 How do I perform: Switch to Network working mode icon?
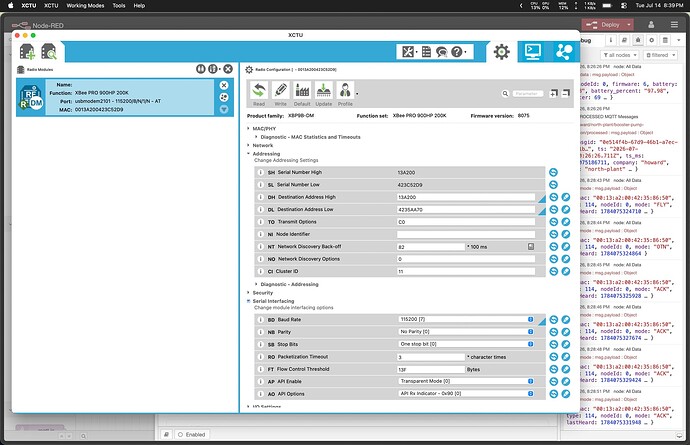click(564, 52)
